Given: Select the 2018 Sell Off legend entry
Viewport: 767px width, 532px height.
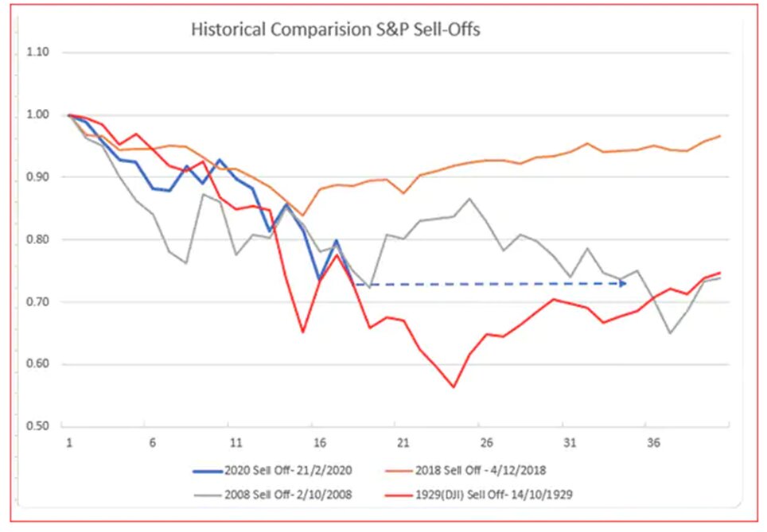Looking at the screenshot, I should pos(465,471).
